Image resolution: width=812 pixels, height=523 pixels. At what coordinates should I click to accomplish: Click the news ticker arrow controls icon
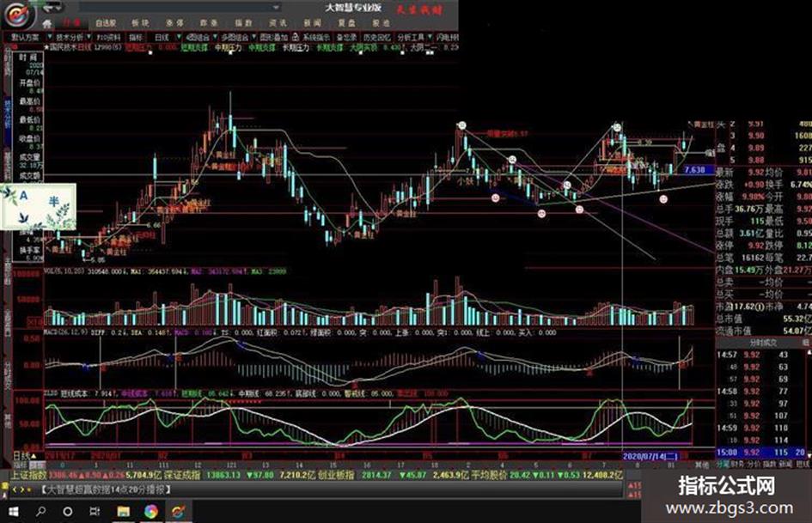click(x=21, y=490)
